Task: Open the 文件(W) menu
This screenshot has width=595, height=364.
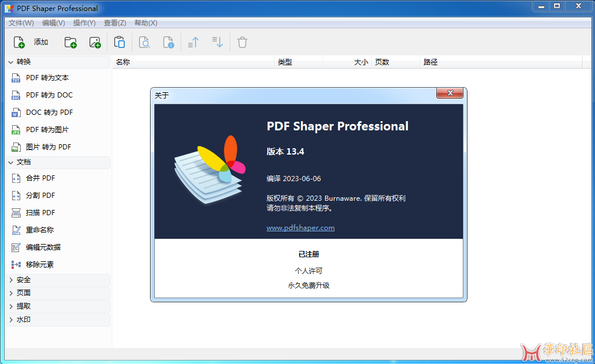Action: (x=21, y=22)
